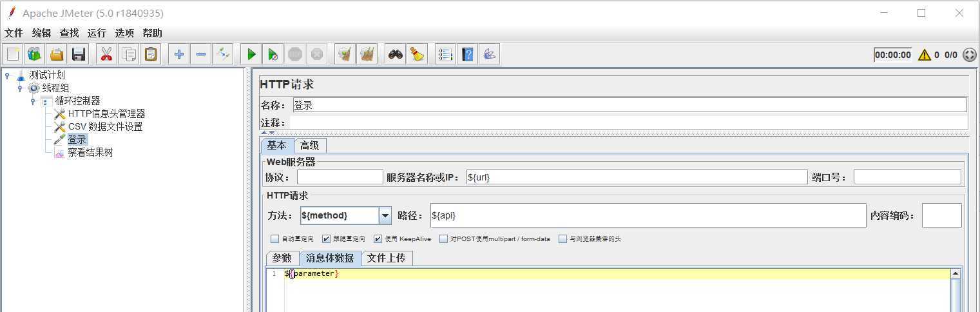Image resolution: width=980 pixels, height=312 pixels.
Task: Open the 查找 menu
Action: (x=69, y=33)
